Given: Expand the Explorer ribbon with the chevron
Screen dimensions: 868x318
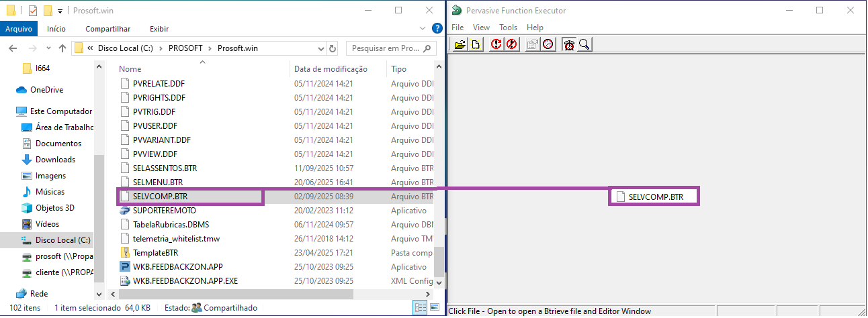Looking at the screenshot, I should click(x=423, y=29).
